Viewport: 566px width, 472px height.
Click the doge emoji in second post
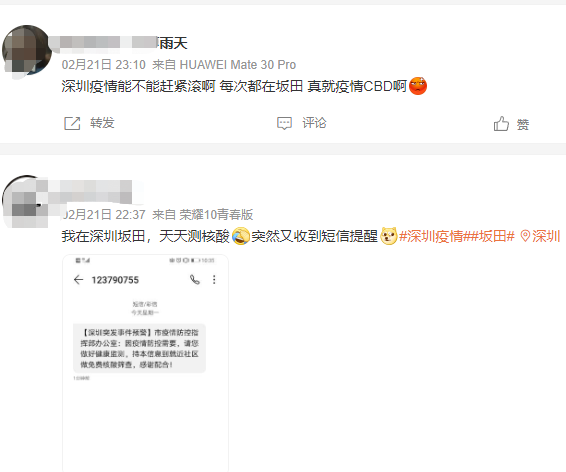388,236
